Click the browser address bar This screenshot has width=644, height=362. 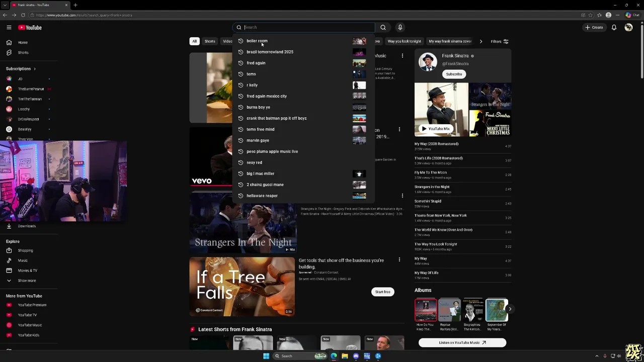(x=302, y=15)
